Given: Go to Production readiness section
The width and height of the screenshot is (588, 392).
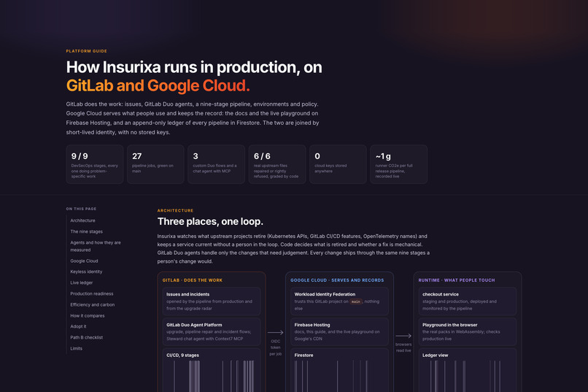Looking at the screenshot, I should point(91,293).
